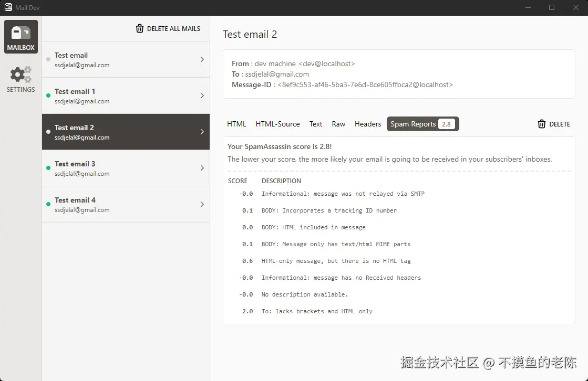588x381 pixels.
Task: Click trash icon beside Delete button
Action: (542, 124)
